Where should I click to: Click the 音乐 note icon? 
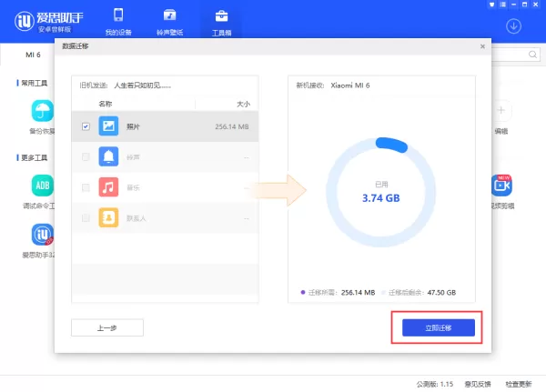tap(108, 187)
